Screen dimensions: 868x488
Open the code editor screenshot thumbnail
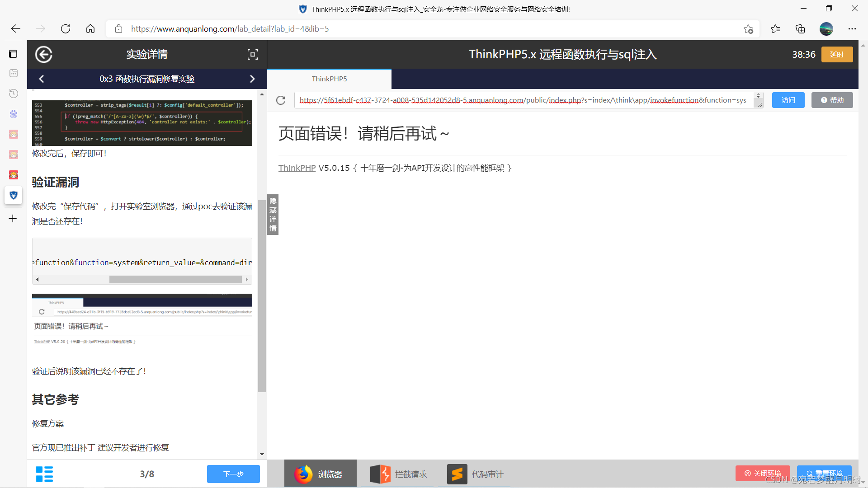(142, 123)
